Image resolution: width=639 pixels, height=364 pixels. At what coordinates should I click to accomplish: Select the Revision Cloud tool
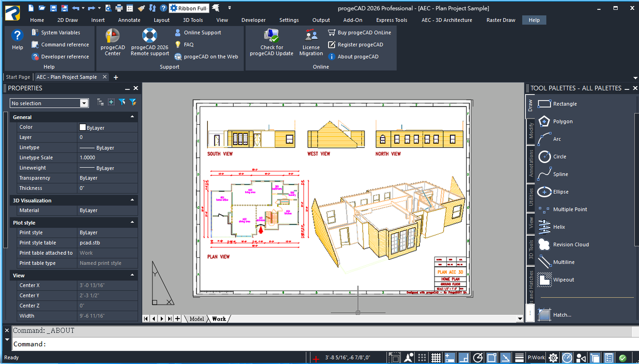point(564,244)
